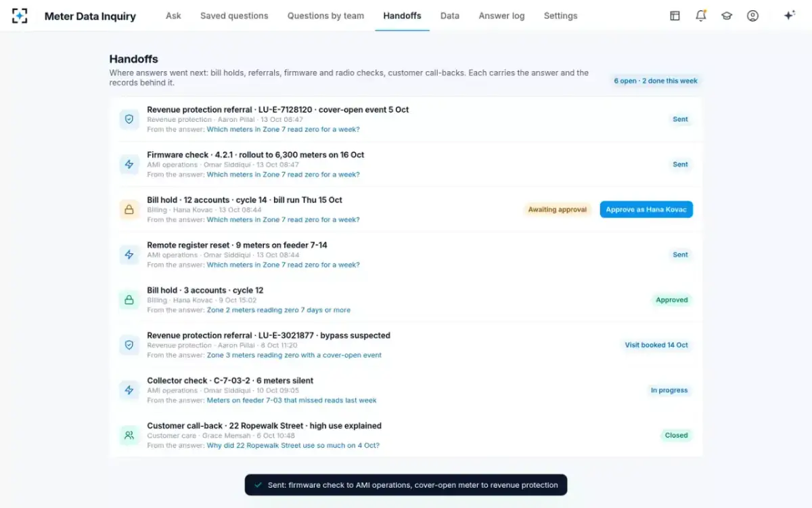Click title 'Customer call-back · 22 Ropewalk Street'
The width and height of the screenshot is (812, 508).
coord(265,426)
